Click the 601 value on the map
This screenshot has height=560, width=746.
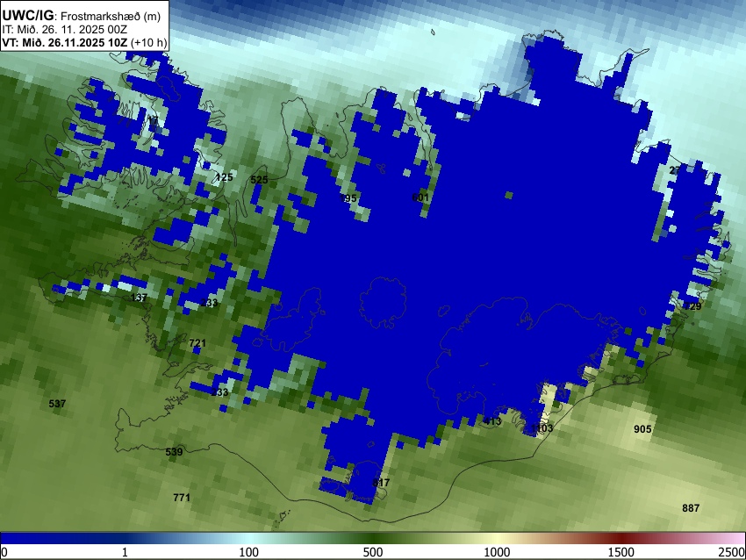(x=420, y=197)
